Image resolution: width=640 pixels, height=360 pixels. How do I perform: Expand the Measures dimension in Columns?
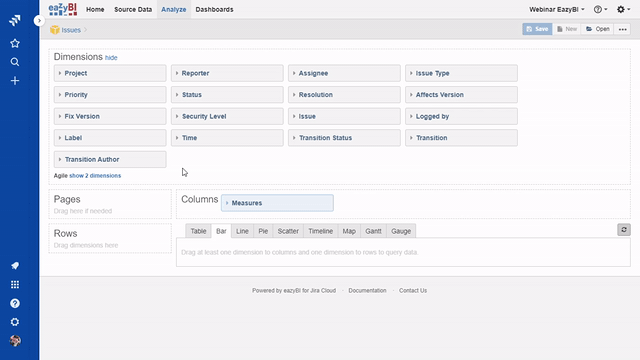[277, 203]
